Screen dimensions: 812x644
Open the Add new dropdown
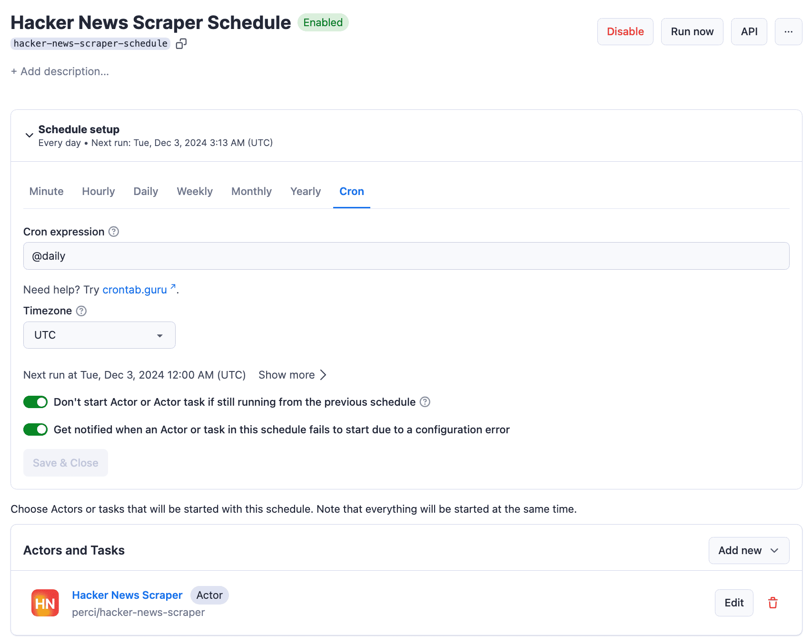[x=748, y=550]
